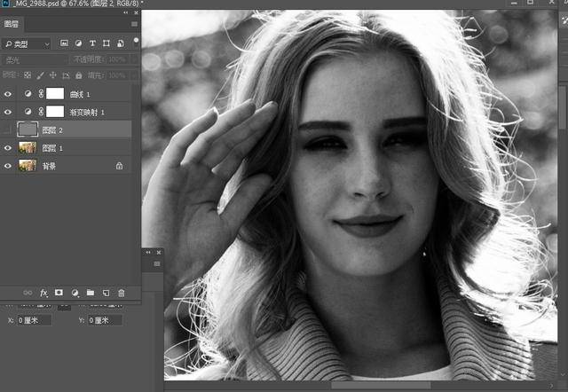
Task: Click the 图层 1 layer thumbnail
Action: [28, 148]
